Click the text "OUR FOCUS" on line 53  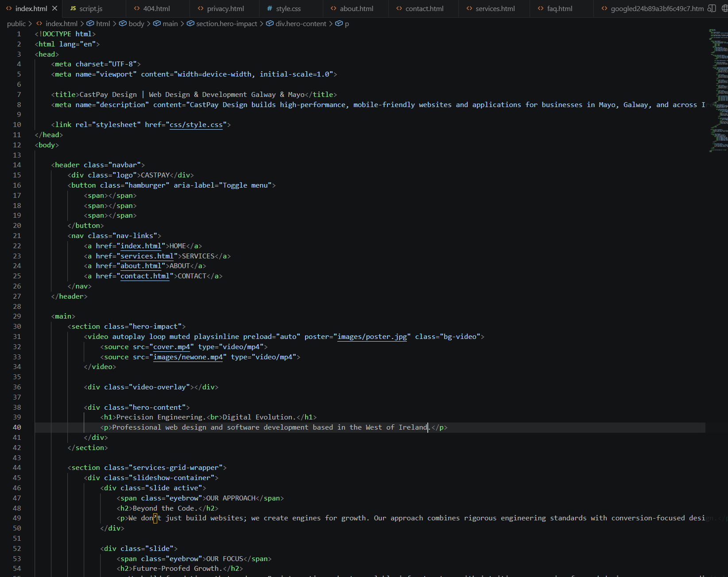225,559
